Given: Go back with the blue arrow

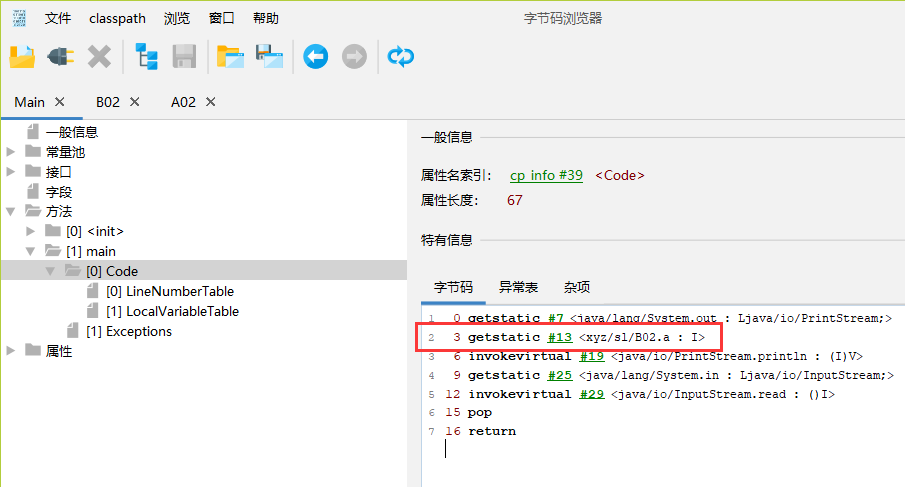Looking at the screenshot, I should 316,57.
